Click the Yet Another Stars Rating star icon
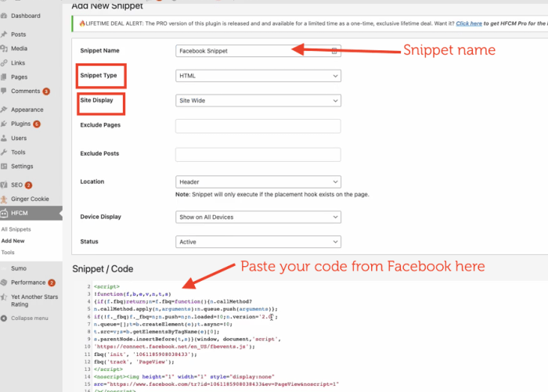Screen dimensions: 548x392 point(4,297)
